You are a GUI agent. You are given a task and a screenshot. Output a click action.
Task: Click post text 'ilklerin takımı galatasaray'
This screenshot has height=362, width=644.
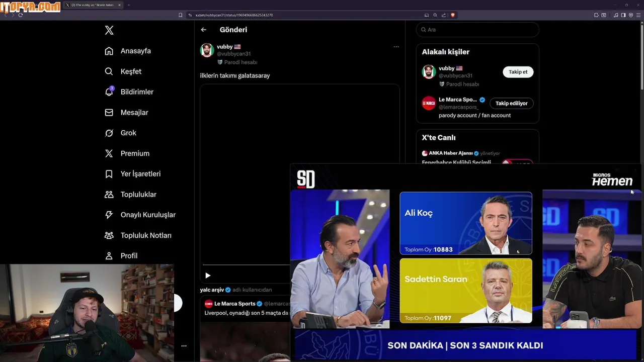click(235, 75)
